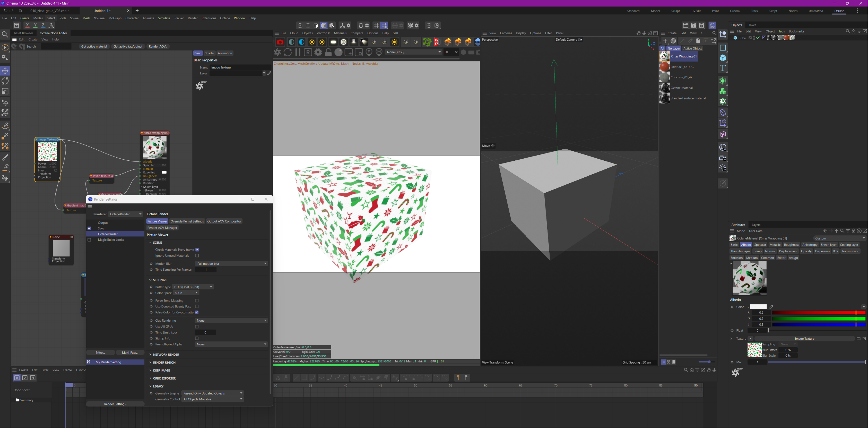Click the Multi-Pass... button

pos(130,352)
